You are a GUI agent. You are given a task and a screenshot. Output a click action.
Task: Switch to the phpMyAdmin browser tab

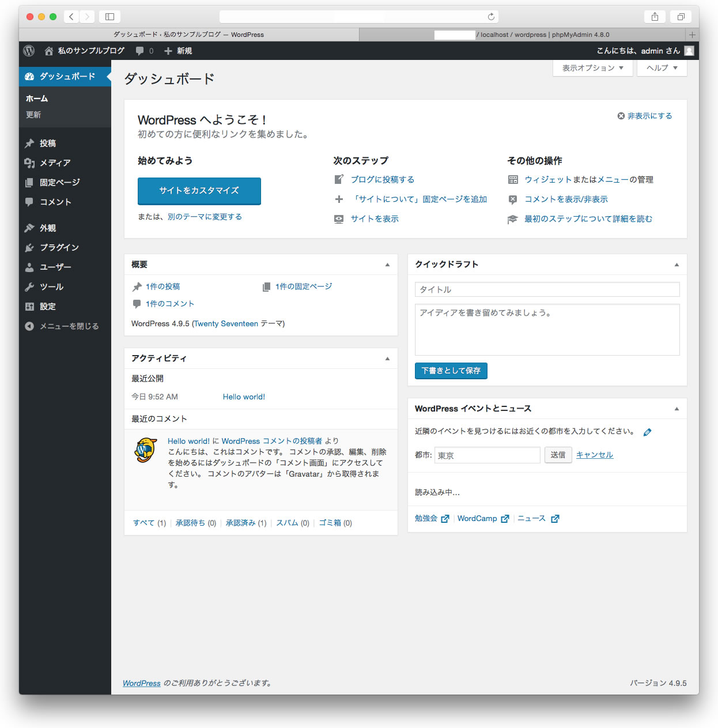click(x=523, y=35)
